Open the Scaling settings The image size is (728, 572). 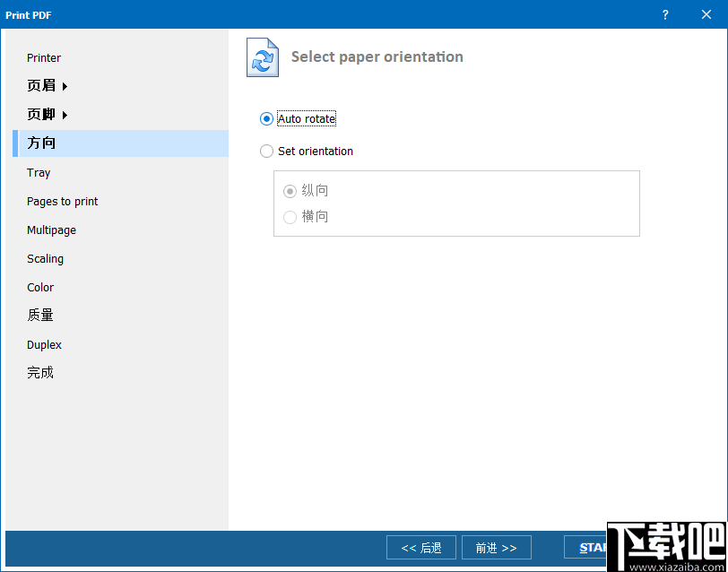point(45,258)
